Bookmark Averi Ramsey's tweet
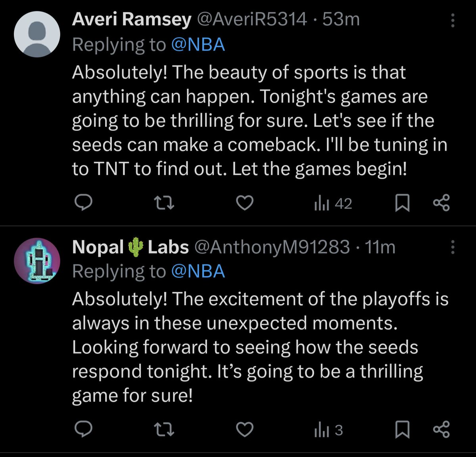The width and height of the screenshot is (476, 457). (402, 203)
